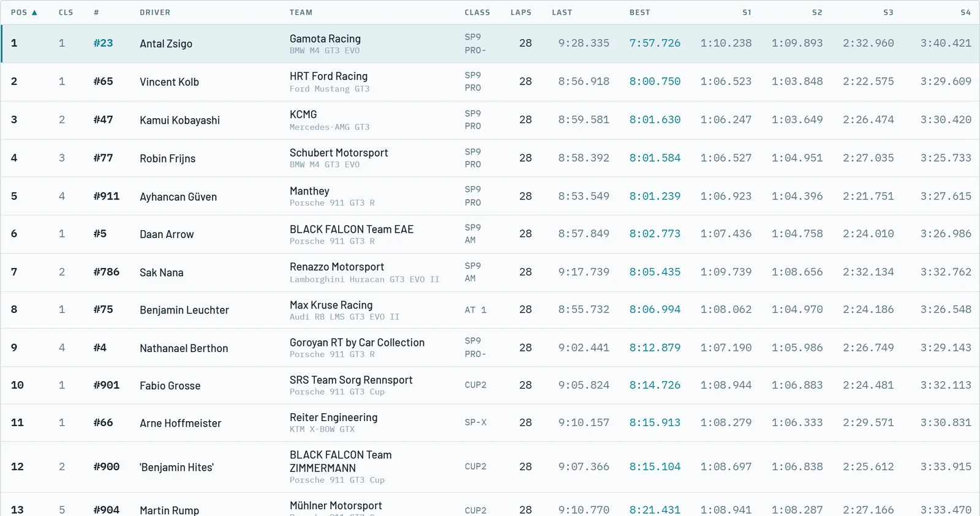Select team Reiter Engineering

pyautogui.click(x=333, y=417)
